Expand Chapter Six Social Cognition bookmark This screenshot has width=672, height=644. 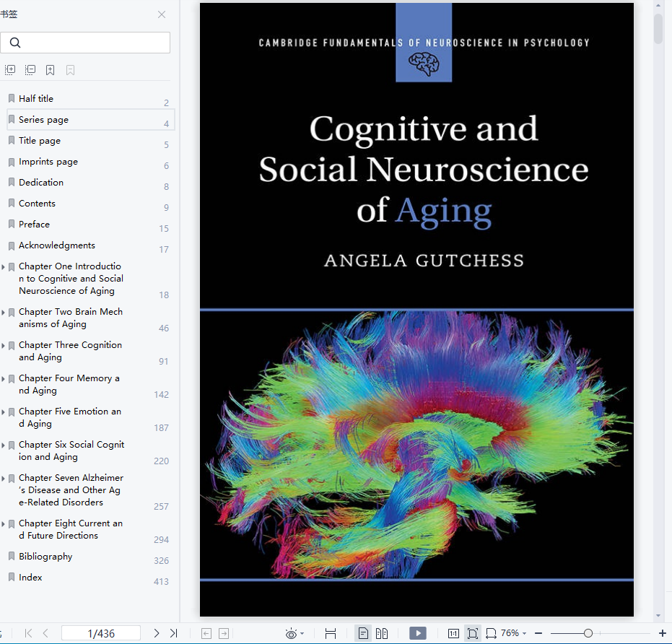pos(4,445)
